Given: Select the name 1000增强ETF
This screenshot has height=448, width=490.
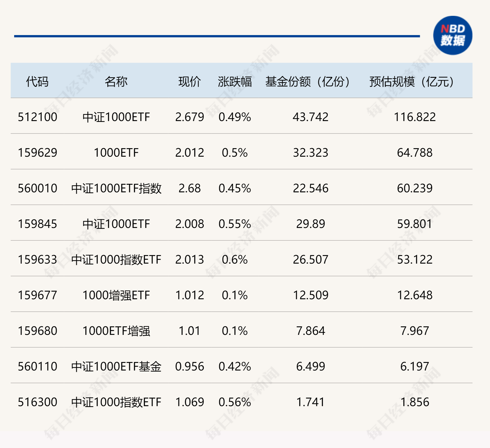Looking at the screenshot, I should click(x=116, y=295).
